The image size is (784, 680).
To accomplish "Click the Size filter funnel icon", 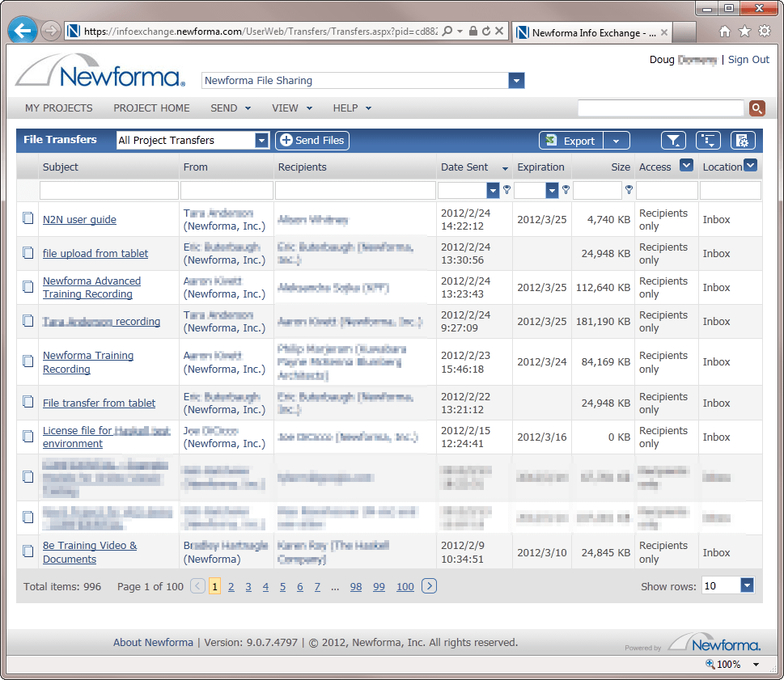I will 629,190.
